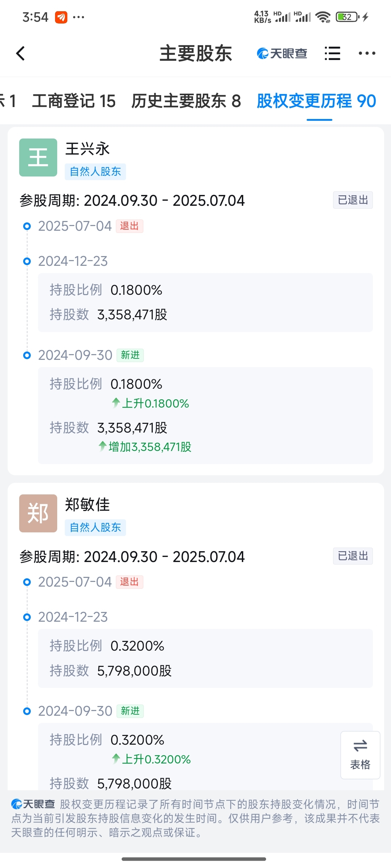Tap 王兴永's 2025-07-04 退出 timeline marker
This screenshot has height=868, width=391.
click(x=129, y=226)
